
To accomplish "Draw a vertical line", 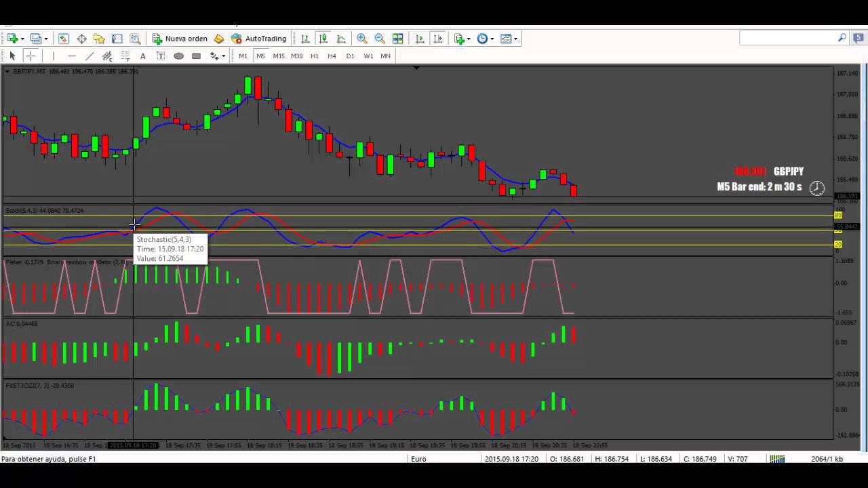I will pos(54,56).
